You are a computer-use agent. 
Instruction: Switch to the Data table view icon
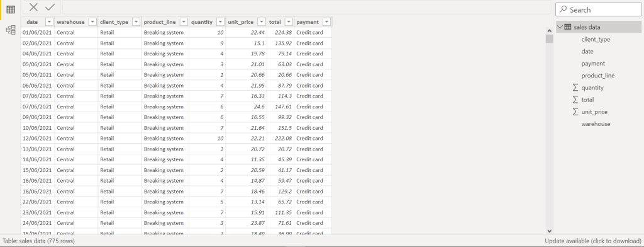(11, 9)
